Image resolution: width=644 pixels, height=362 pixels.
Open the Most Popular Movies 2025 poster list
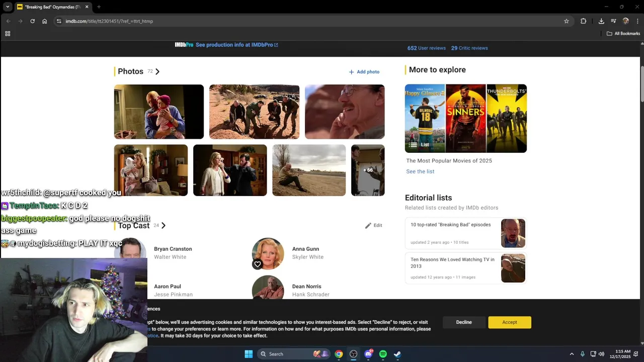466,118
